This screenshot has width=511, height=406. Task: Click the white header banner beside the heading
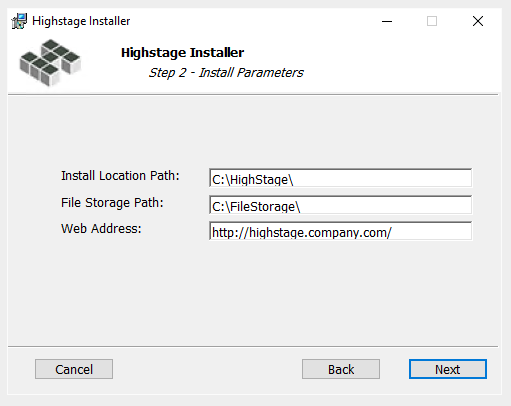[x=400, y=62]
